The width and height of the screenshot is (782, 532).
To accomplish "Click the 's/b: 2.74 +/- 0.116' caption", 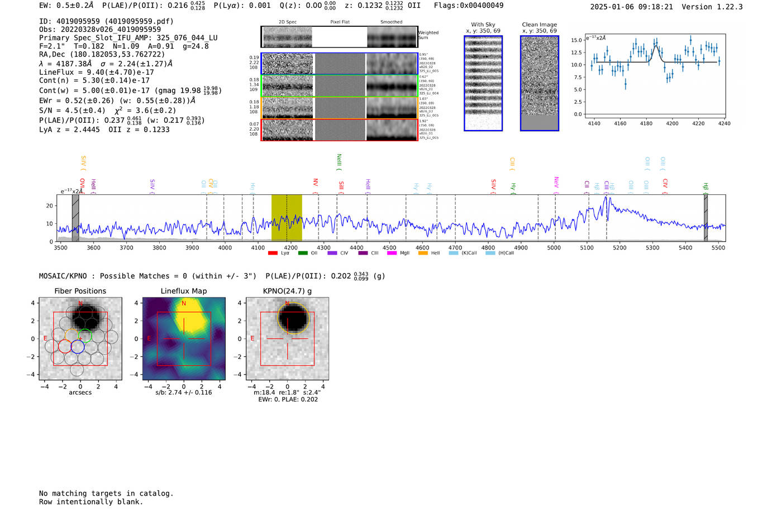I will click(184, 392).
